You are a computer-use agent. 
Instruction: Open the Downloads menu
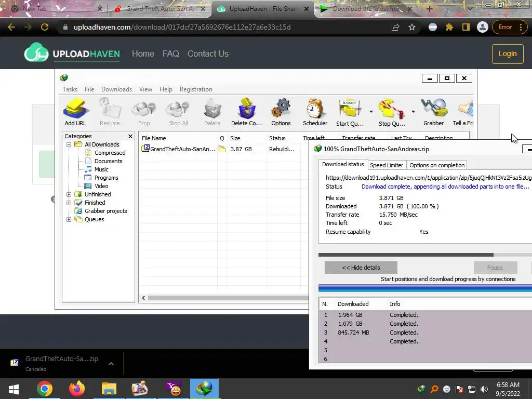(x=117, y=89)
